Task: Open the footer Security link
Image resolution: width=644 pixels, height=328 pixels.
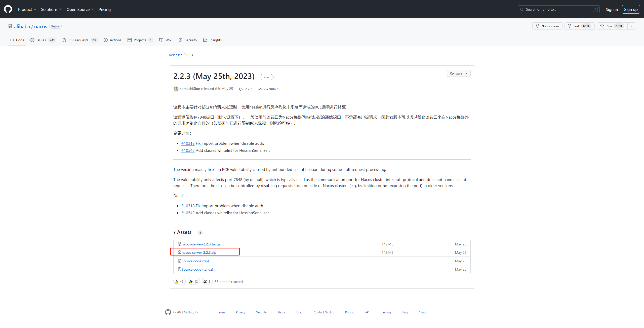Action: click(261, 312)
